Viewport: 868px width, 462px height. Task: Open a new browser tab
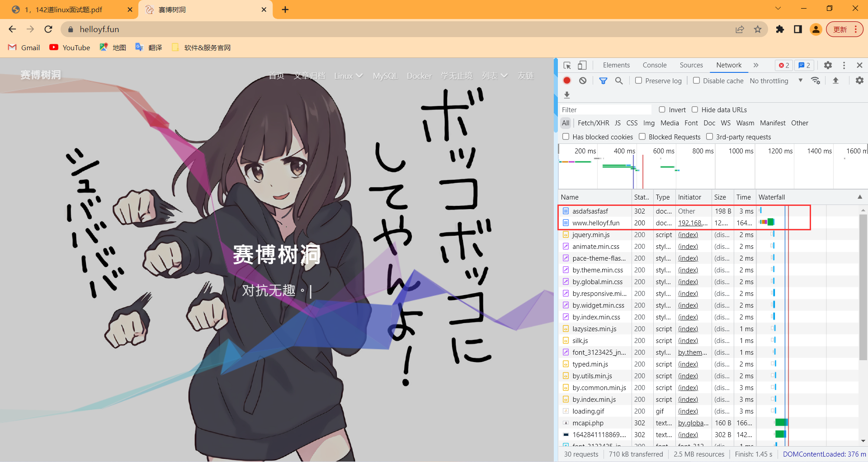point(285,10)
